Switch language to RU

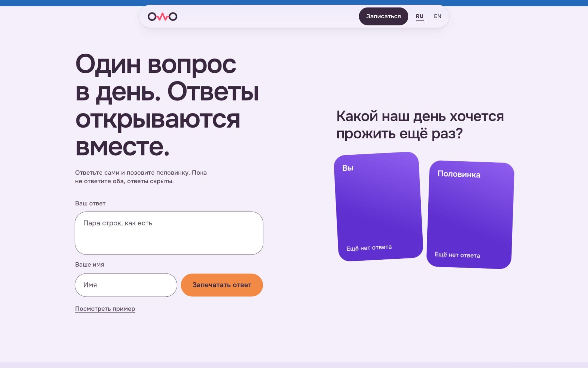pos(419,16)
